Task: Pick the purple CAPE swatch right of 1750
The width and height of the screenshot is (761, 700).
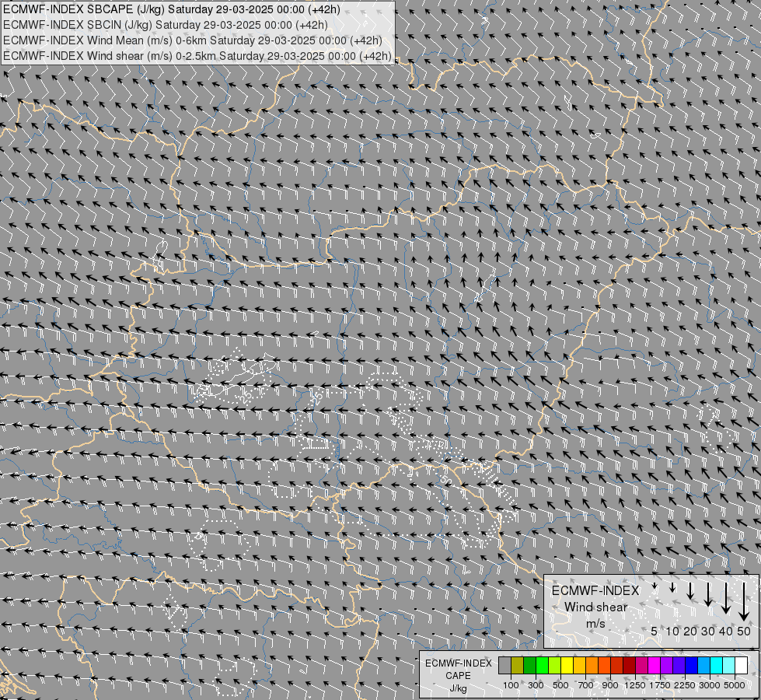Action: pyautogui.click(x=667, y=666)
